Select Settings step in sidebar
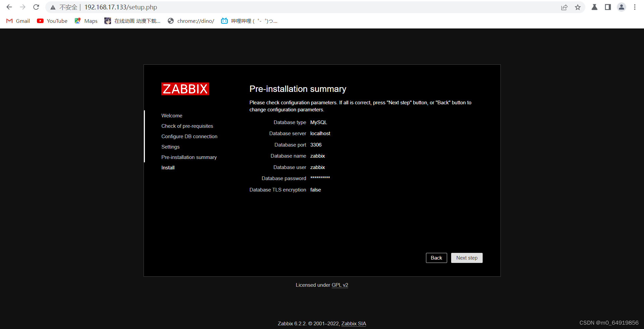The width and height of the screenshot is (644, 329). point(170,147)
